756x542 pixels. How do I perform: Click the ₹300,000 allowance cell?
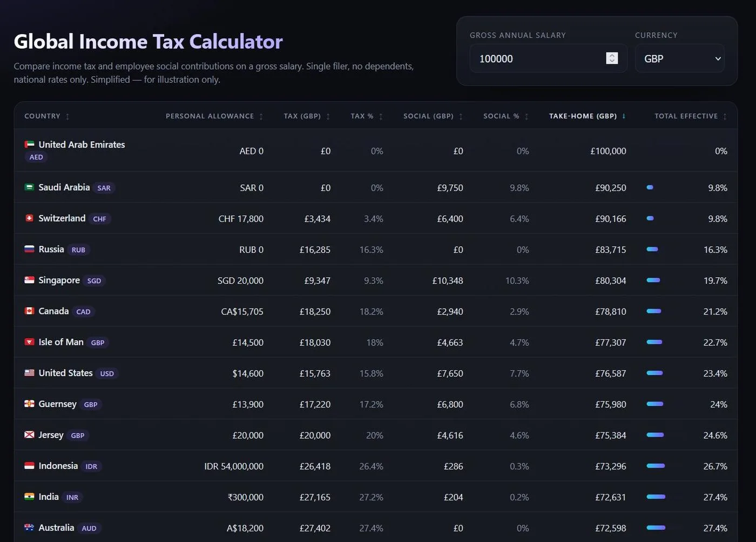[x=246, y=497]
